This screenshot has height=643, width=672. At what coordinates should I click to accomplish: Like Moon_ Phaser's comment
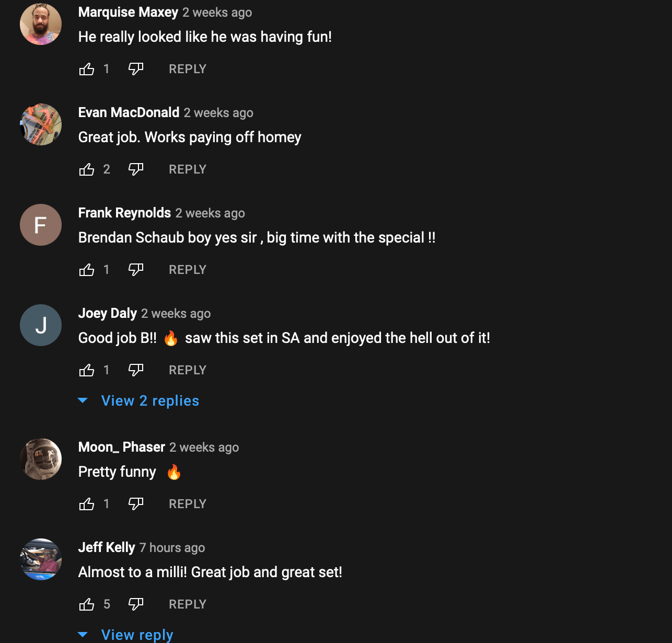87,504
